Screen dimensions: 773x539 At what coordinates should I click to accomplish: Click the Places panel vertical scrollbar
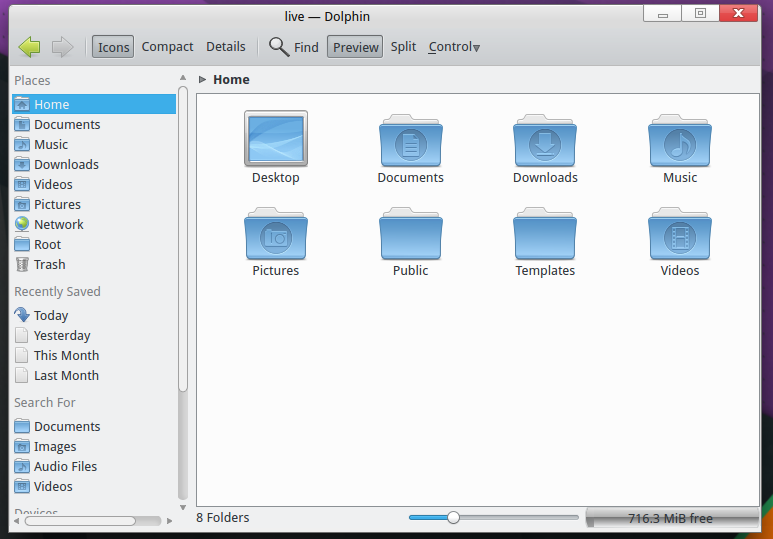[x=183, y=240]
